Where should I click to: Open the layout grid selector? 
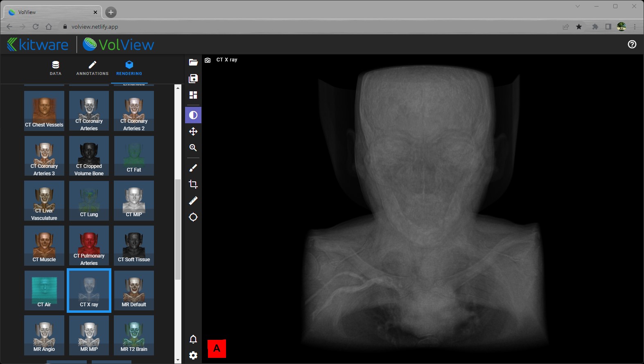pos(193,95)
